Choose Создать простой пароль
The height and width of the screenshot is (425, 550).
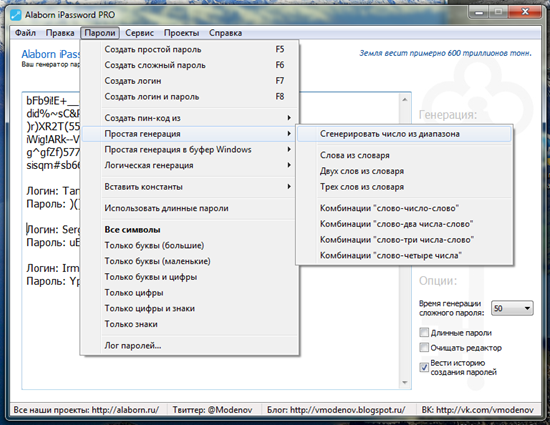pos(190,49)
